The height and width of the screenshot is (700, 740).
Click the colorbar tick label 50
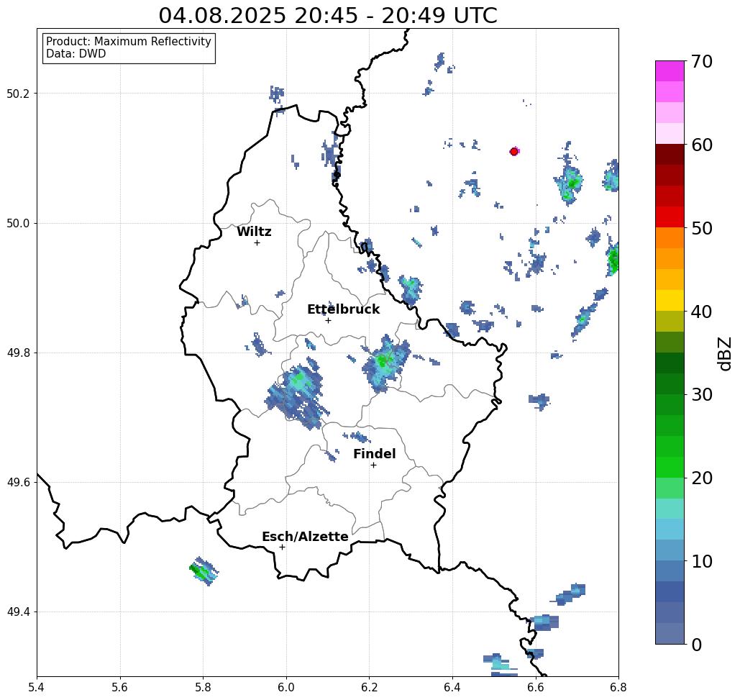(701, 229)
